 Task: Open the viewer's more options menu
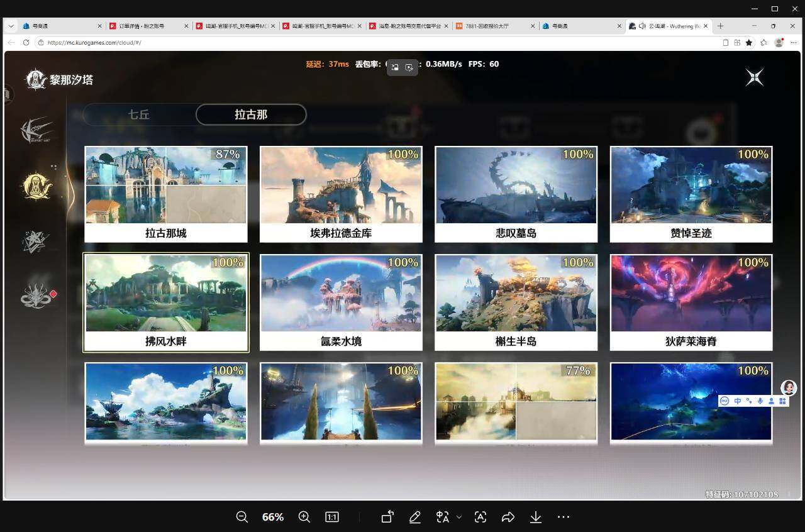[563, 517]
